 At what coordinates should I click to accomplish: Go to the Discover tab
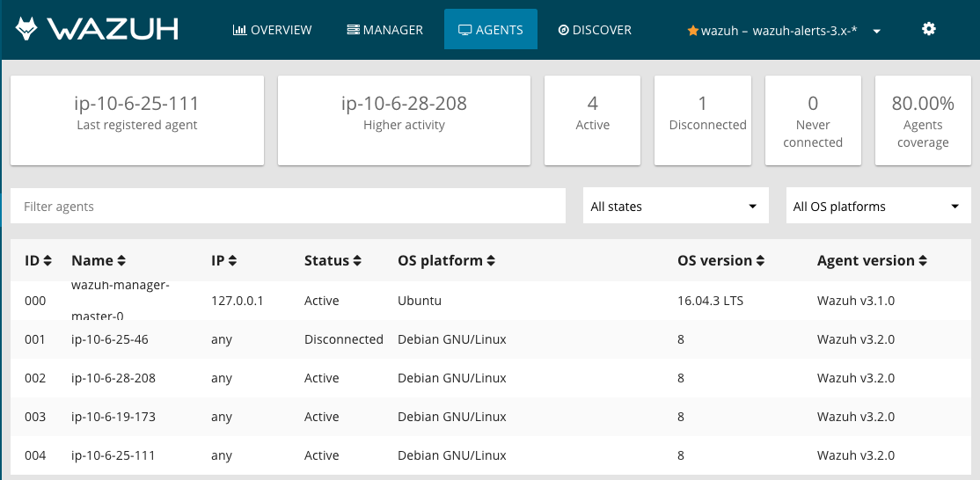pos(595,29)
